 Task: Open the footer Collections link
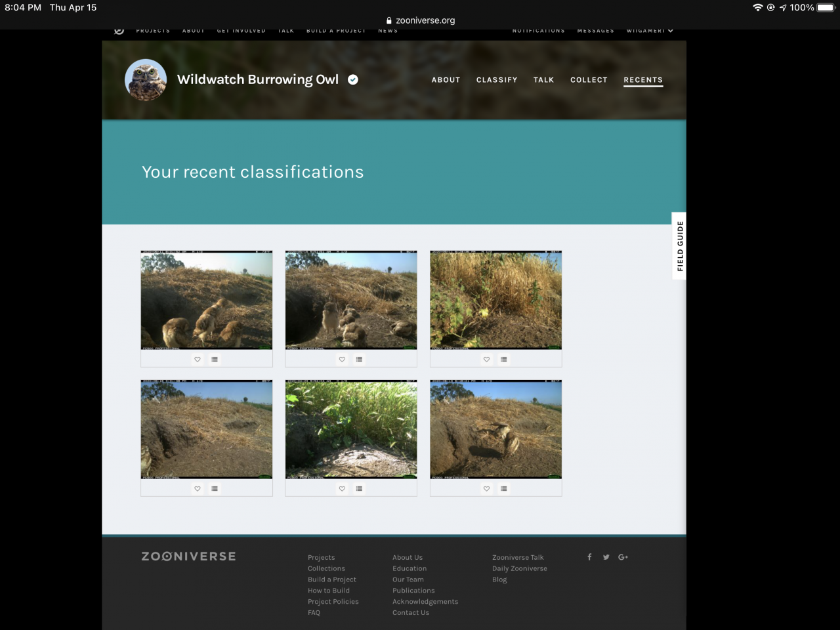pos(326,569)
